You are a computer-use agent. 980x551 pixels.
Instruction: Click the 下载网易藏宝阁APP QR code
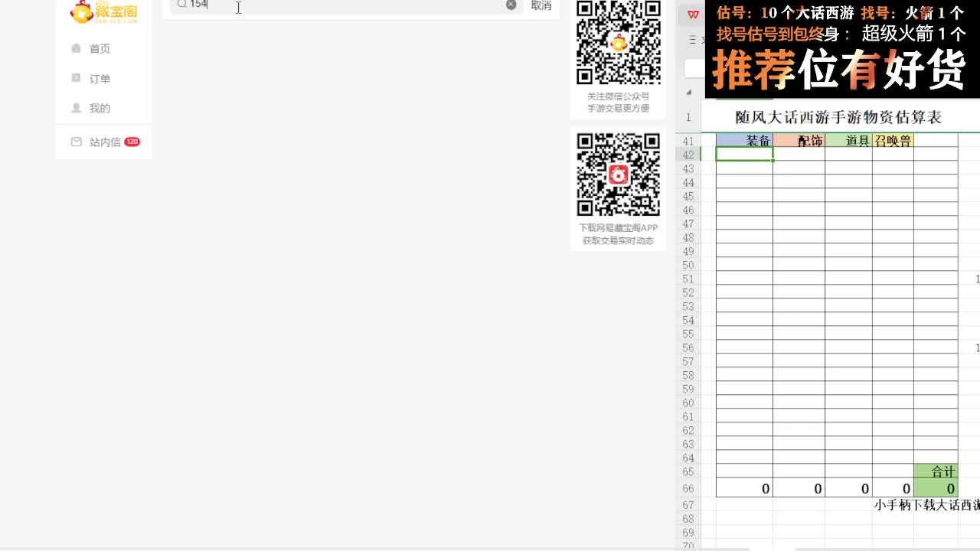click(x=619, y=174)
